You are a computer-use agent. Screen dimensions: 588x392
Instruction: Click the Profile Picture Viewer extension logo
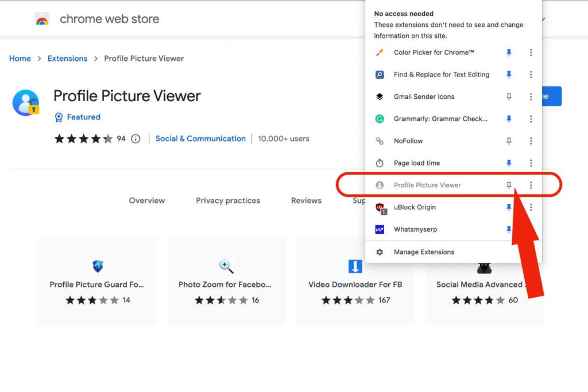pos(26,102)
